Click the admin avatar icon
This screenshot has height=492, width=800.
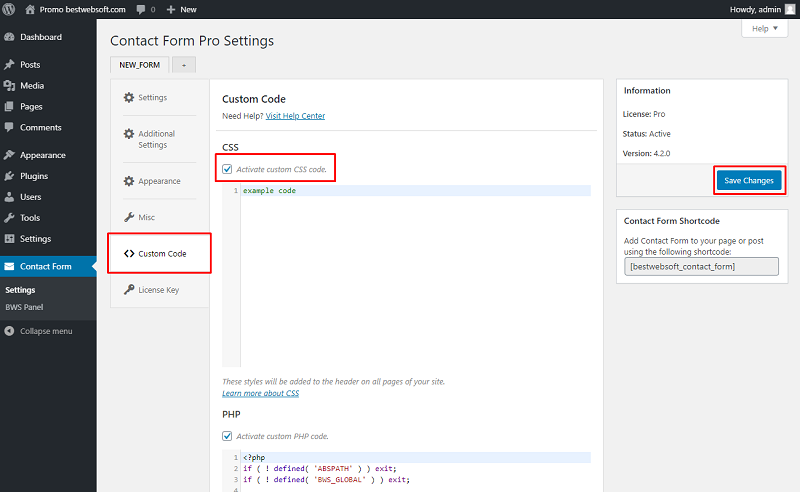790,10
